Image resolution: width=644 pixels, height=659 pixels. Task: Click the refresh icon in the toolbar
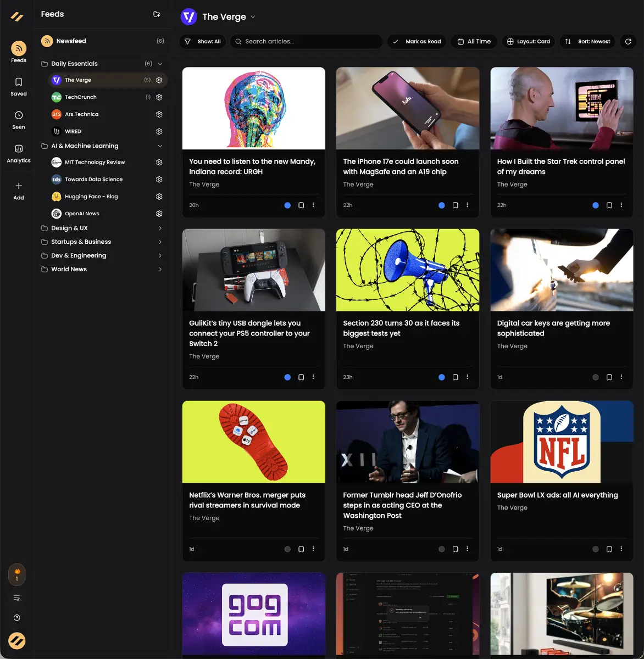tap(628, 41)
